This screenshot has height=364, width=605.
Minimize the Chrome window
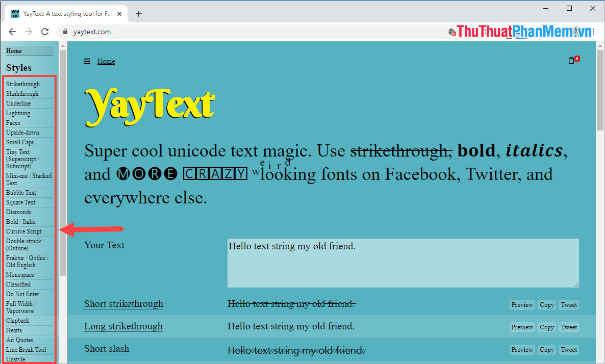click(x=546, y=8)
